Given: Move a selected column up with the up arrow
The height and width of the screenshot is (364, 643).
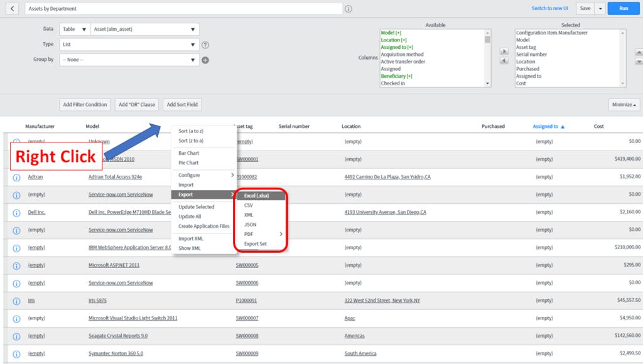Looking at the screenshot, I should pos(639,53).
